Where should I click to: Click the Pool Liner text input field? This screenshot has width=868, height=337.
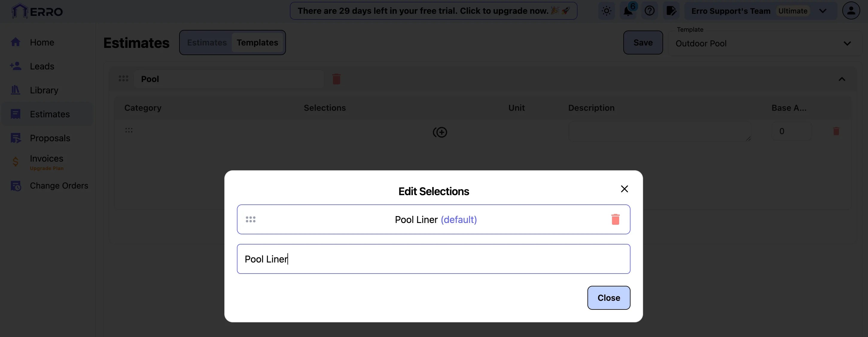[433, 259]
